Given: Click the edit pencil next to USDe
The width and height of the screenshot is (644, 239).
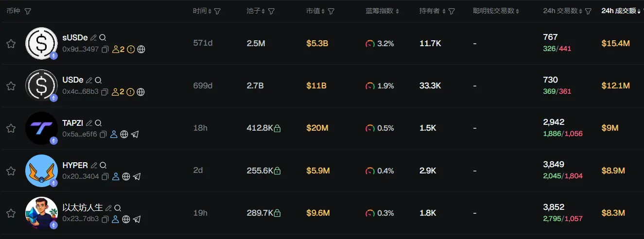Looking at the screenshot, I should click(x=89, y=80).
